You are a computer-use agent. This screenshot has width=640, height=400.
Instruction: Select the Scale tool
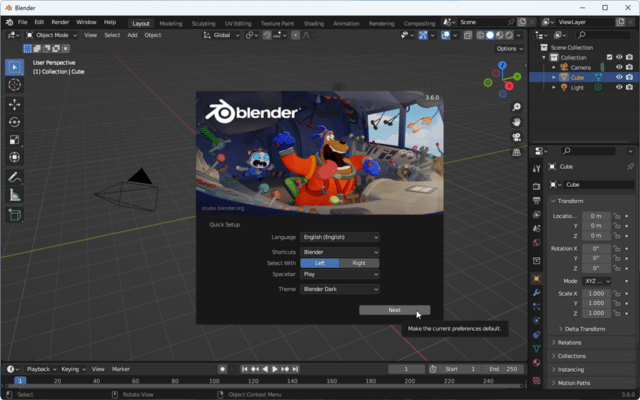coord(14,140)
